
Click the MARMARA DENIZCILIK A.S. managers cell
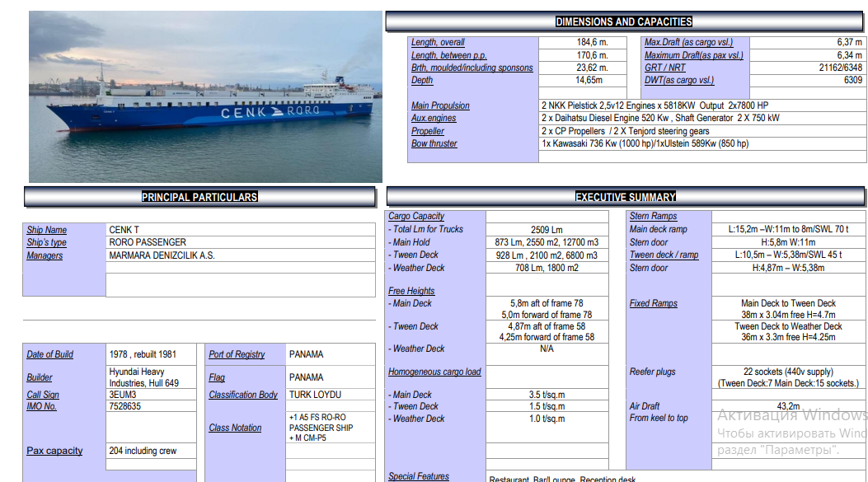coord(162,255)
